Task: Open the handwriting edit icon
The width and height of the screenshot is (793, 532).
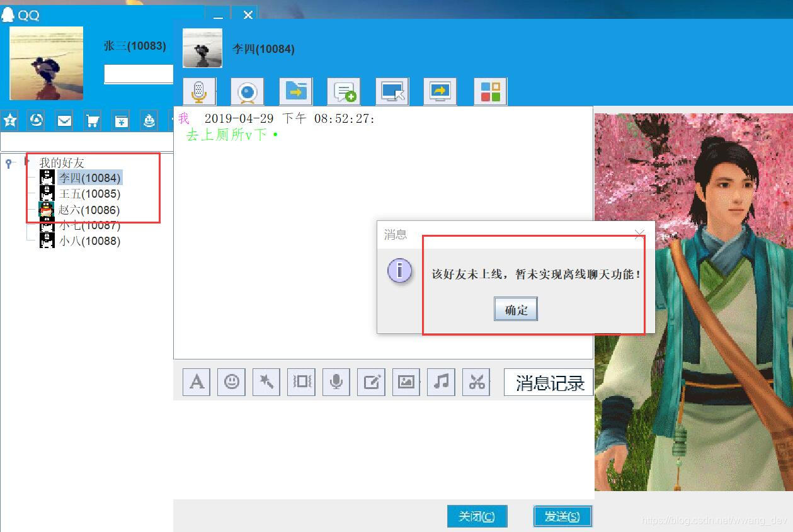Action: point(372,382)
